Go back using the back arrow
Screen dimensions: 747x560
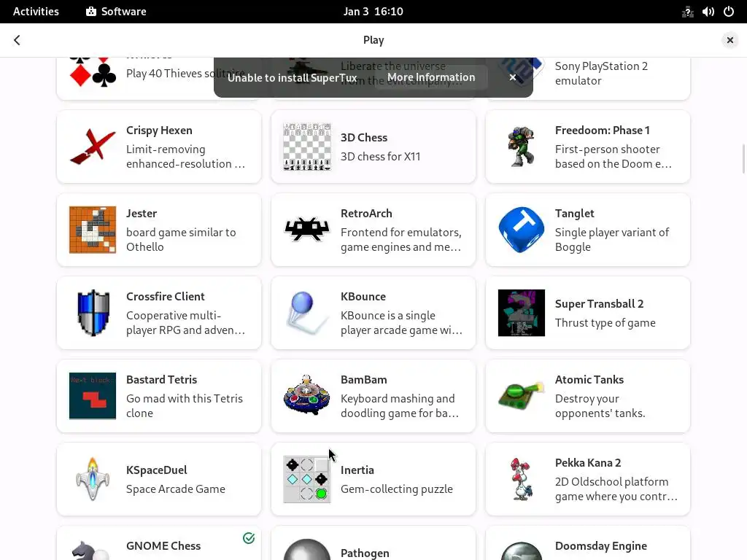click(x=18, y=40)
